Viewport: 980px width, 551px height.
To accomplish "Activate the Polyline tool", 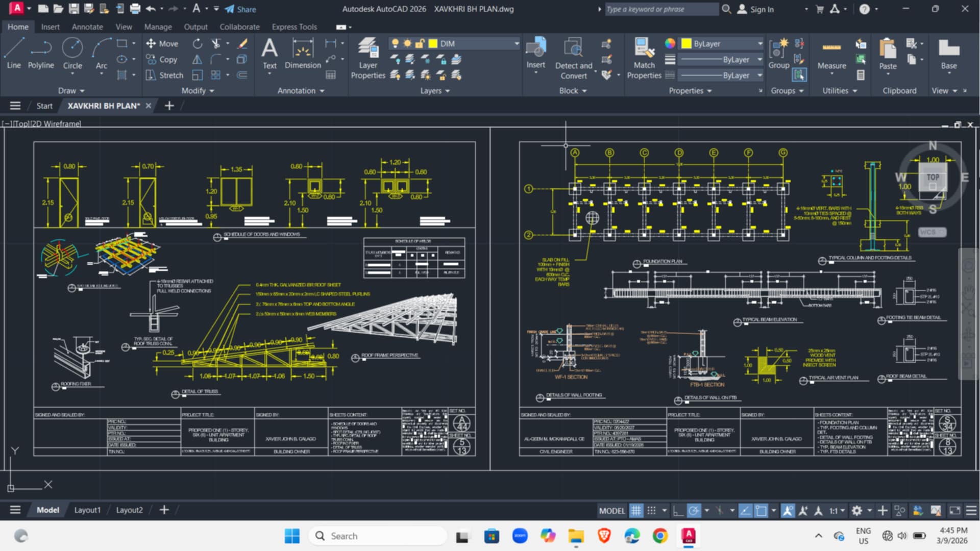I will pyautogui.click(x=41, y=54).
